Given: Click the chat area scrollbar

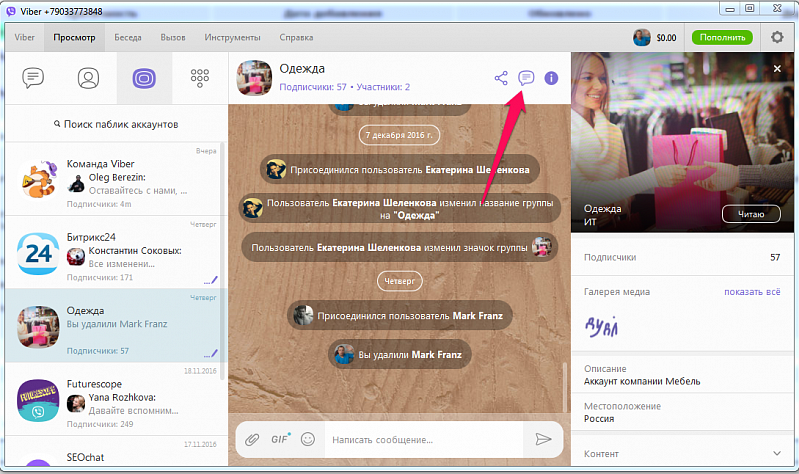Looking at the screenshot, I should (565, 387).
